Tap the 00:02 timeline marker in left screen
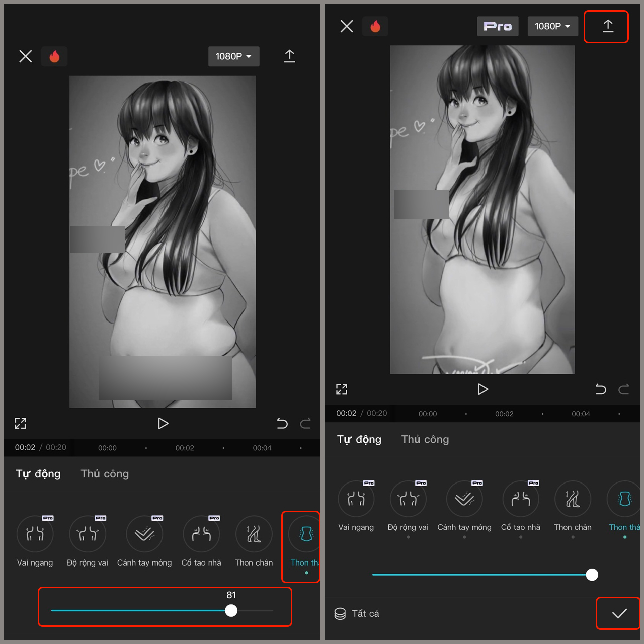The image size is (644, 644). [x=185, y=448]
